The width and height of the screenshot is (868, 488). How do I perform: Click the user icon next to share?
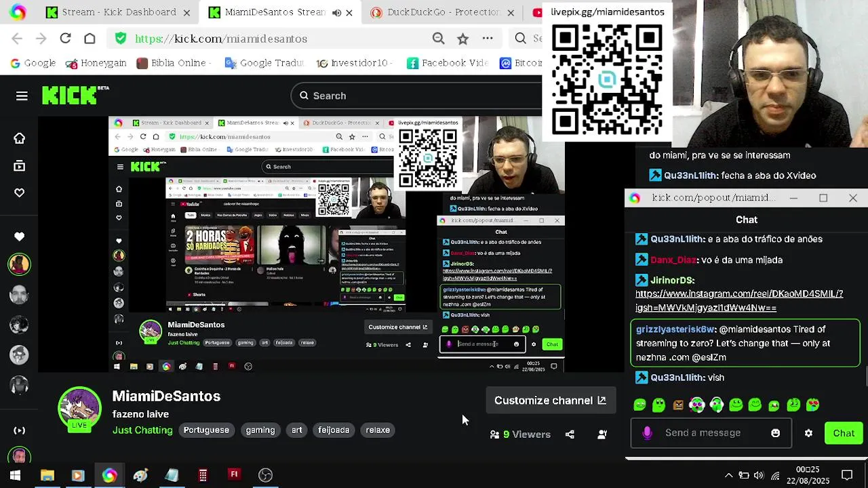tap(602, 434)
